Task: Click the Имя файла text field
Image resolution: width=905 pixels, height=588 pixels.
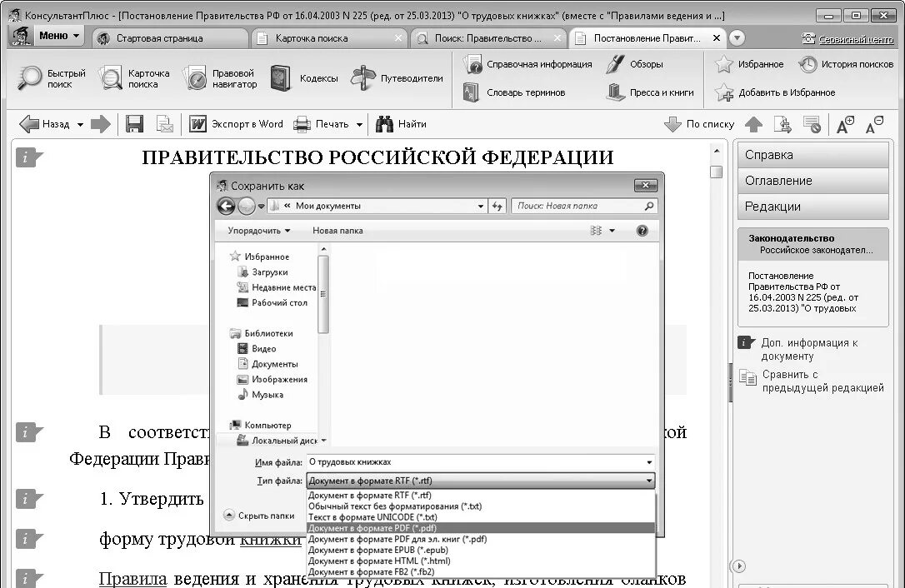Action: click(475, 462)
